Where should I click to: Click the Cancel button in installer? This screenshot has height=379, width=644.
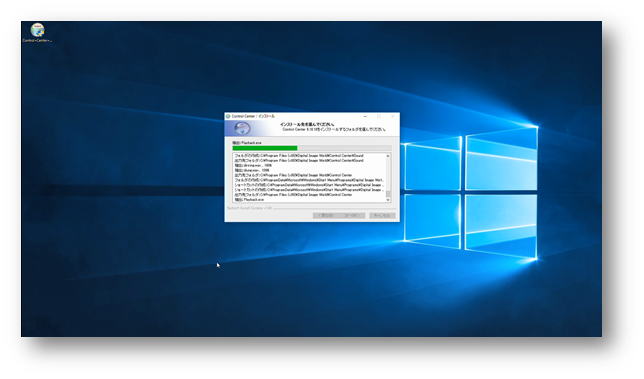382,215
